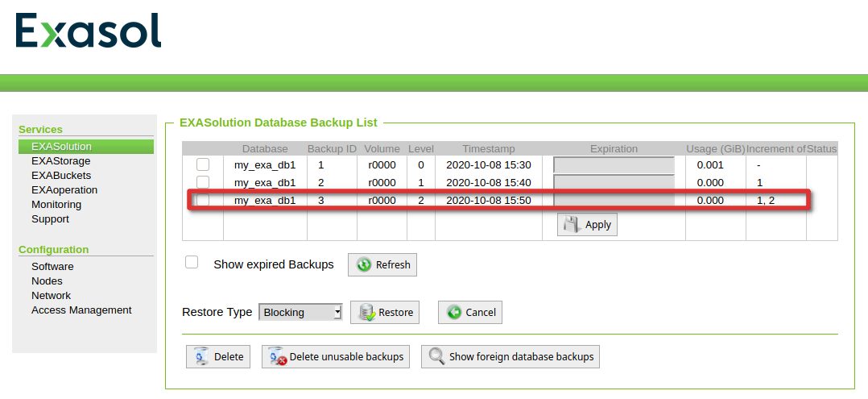
Task: Click Show foreign database backups label
Action: (522, 356)
